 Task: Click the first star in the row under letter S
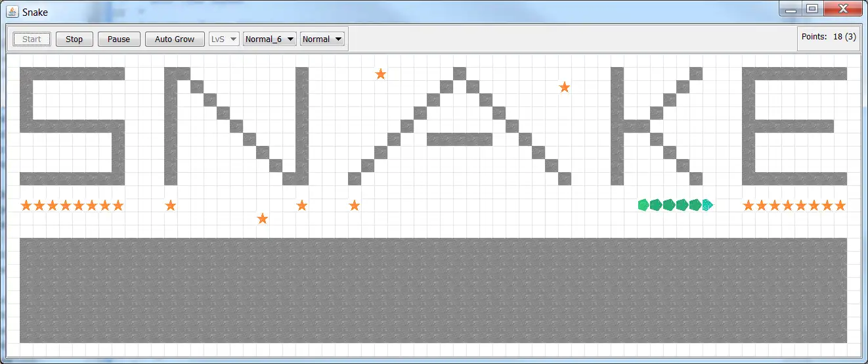tap(26, 205)
